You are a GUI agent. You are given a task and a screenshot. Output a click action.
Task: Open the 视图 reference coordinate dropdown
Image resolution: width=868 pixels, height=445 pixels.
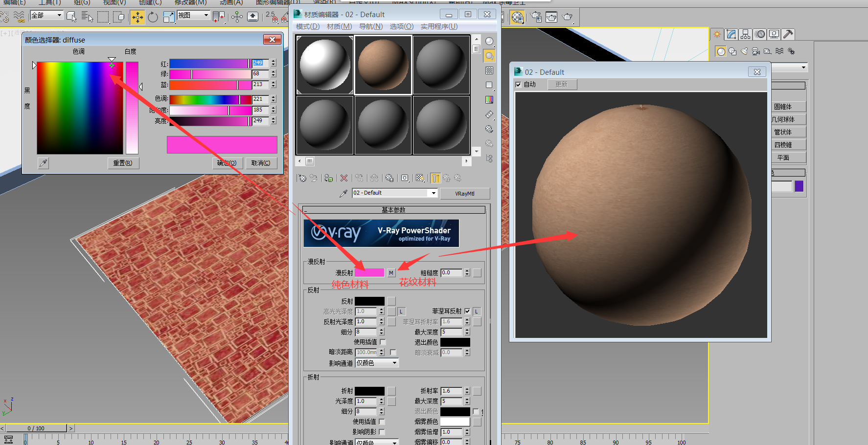(x=194, y=15)
